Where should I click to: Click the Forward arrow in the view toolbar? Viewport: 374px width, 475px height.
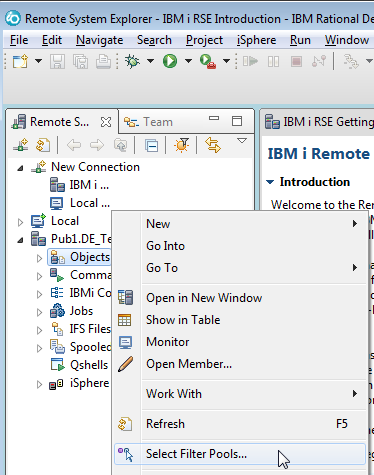click(97, 145)
